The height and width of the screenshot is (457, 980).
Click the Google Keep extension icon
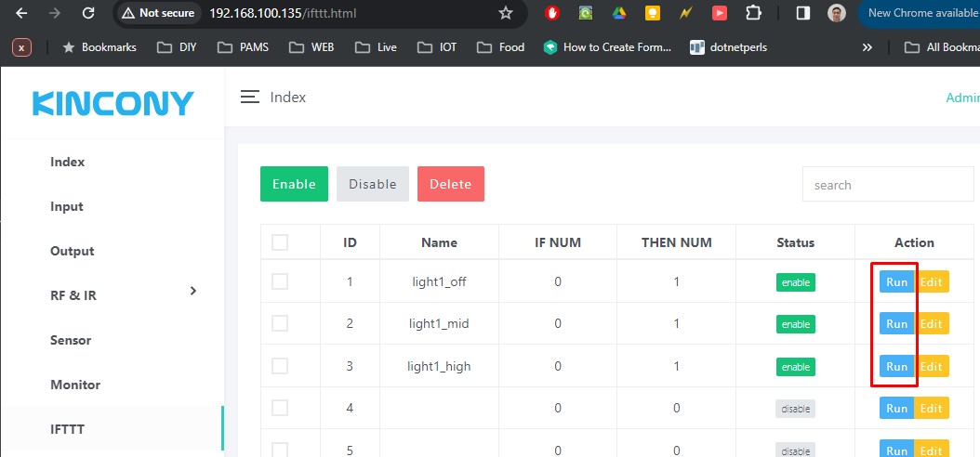pos(653,13)
